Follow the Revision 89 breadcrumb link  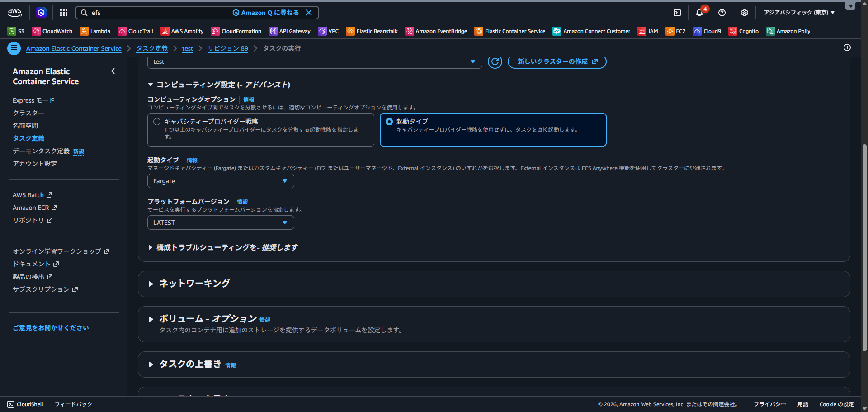(228, 48)
